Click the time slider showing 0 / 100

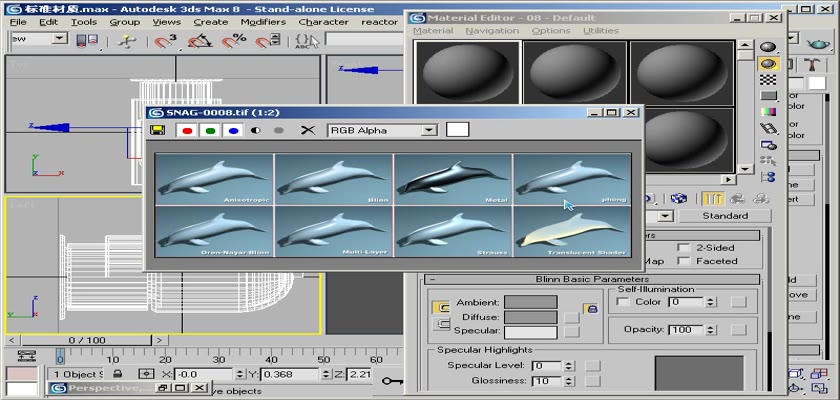point(87,340)
